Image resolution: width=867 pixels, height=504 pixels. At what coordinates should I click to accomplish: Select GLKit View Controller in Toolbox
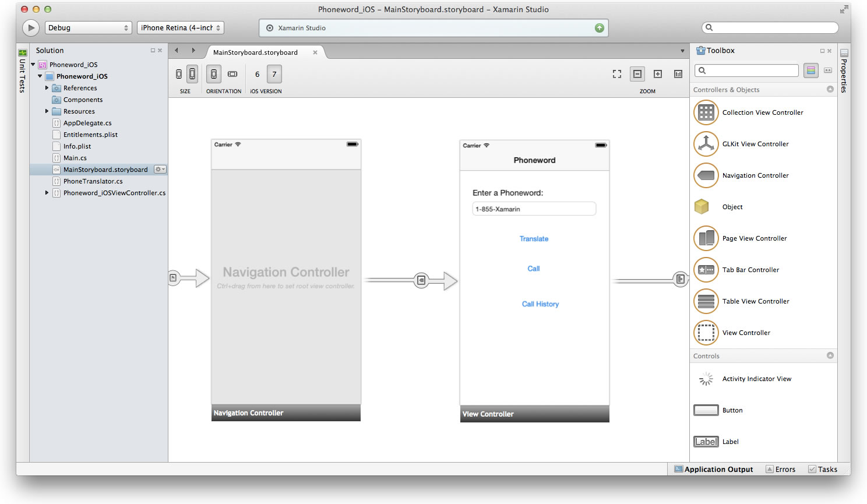tap(763, 144)
